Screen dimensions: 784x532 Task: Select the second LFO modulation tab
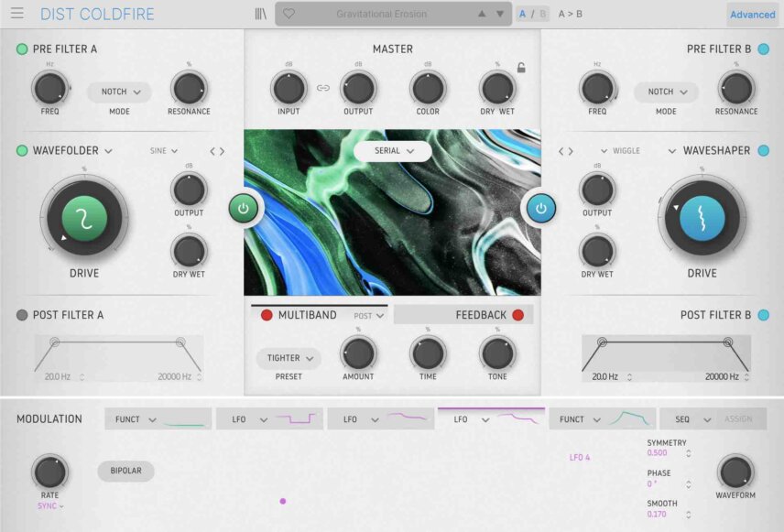380,419
